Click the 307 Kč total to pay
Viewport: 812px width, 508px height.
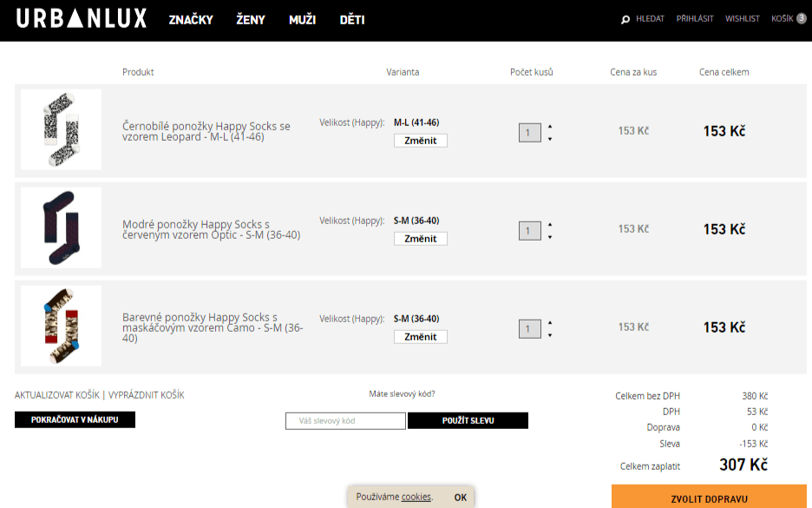743,465
